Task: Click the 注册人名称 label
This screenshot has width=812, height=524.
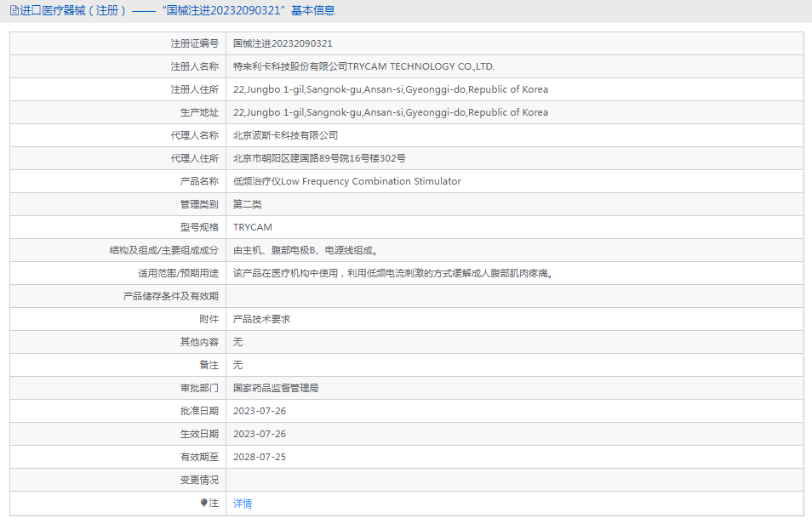Action: pos(195,66)
